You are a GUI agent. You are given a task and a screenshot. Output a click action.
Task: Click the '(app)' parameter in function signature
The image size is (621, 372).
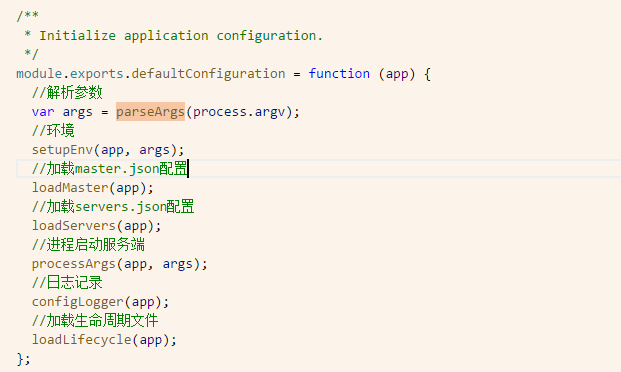click(397, 74)
